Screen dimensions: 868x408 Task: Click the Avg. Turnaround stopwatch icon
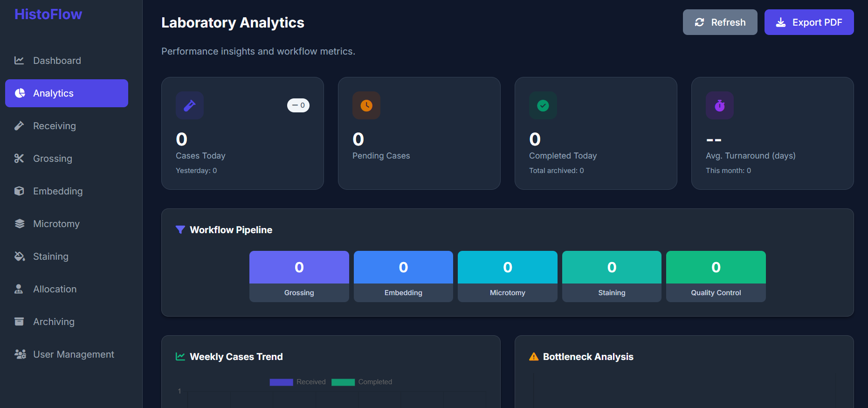pyautogui.click(x=720, y=105)
